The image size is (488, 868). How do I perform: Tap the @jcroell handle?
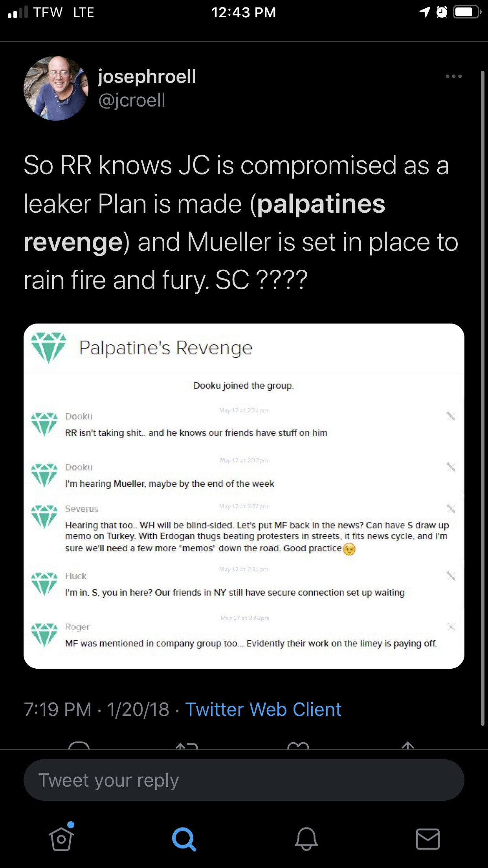132,100
